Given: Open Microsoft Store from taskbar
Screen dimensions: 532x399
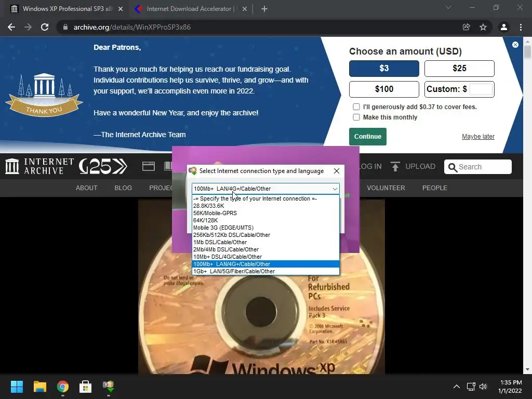Looking at the screenshot, I should 86,387.
